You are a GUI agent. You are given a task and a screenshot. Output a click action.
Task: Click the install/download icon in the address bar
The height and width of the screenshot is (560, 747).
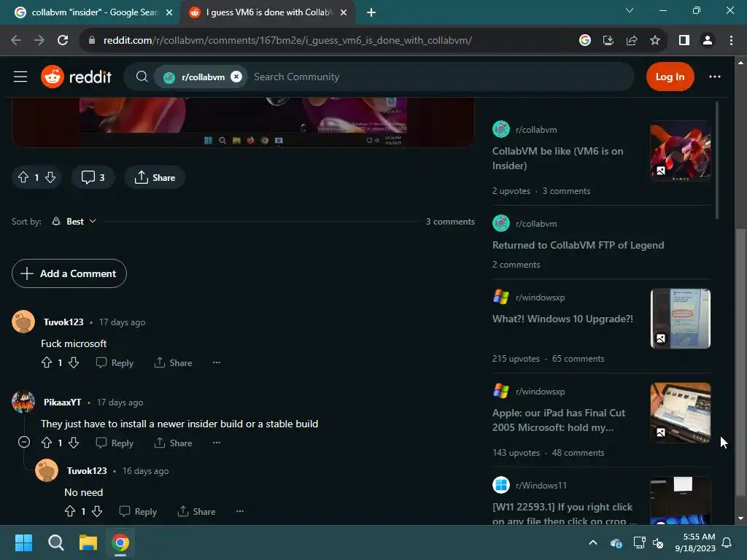[x=608, y=41]
